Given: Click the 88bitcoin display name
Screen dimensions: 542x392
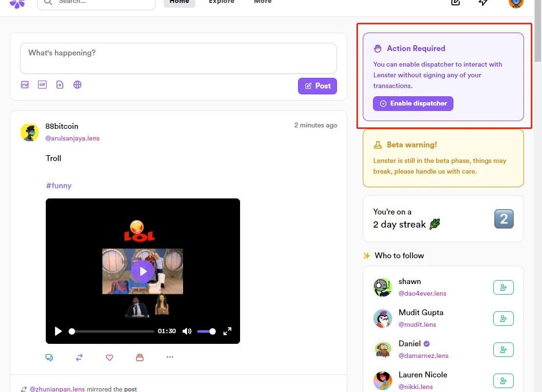Looking at the screenshot, I should [x=62, y=126].
